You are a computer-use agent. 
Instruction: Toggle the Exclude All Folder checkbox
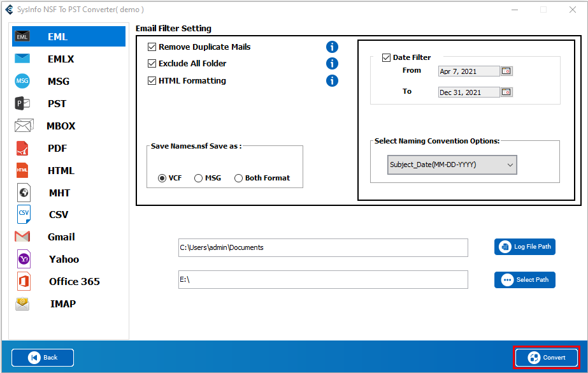click(152, 63)
